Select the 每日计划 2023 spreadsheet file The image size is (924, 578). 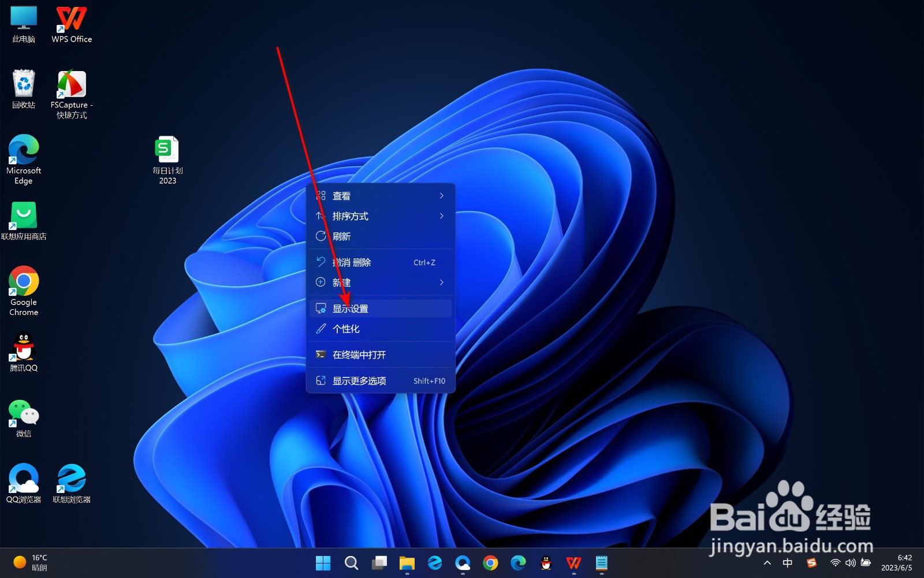click(167, 160)
